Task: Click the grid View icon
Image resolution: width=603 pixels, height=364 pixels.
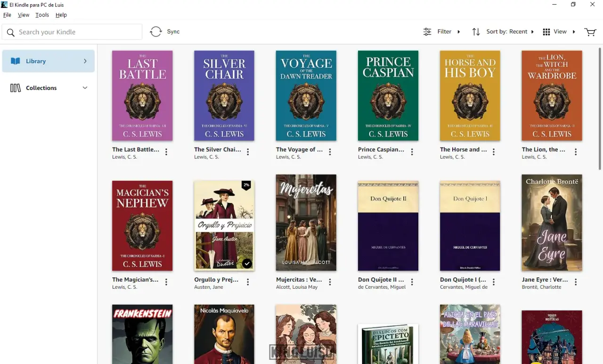Action: (546, 32)
